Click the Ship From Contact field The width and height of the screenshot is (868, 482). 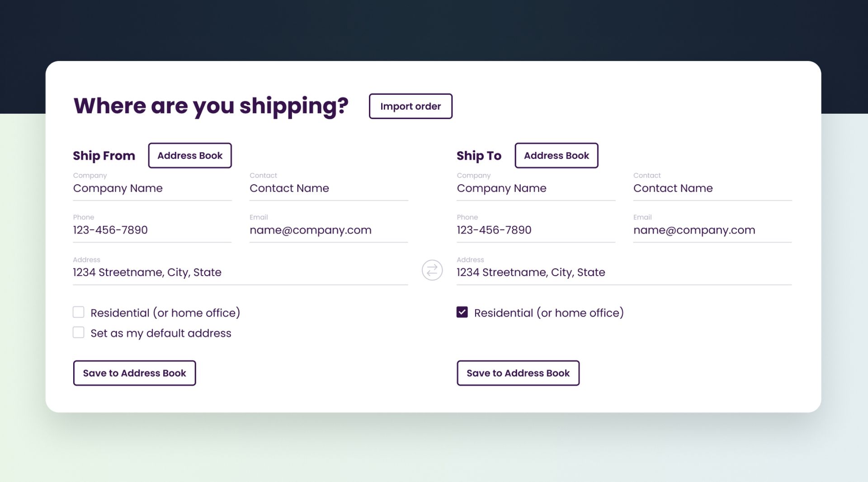point(328,188)
